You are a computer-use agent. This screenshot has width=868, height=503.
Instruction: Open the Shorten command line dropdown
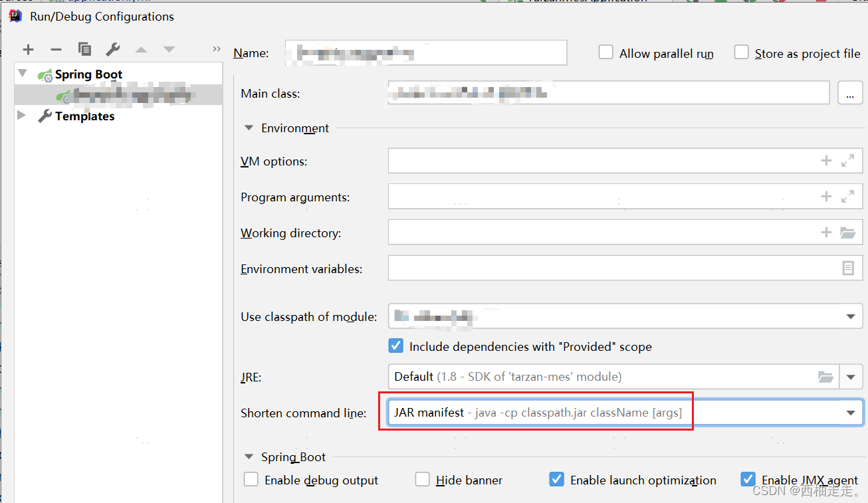(x=851, y=412)
